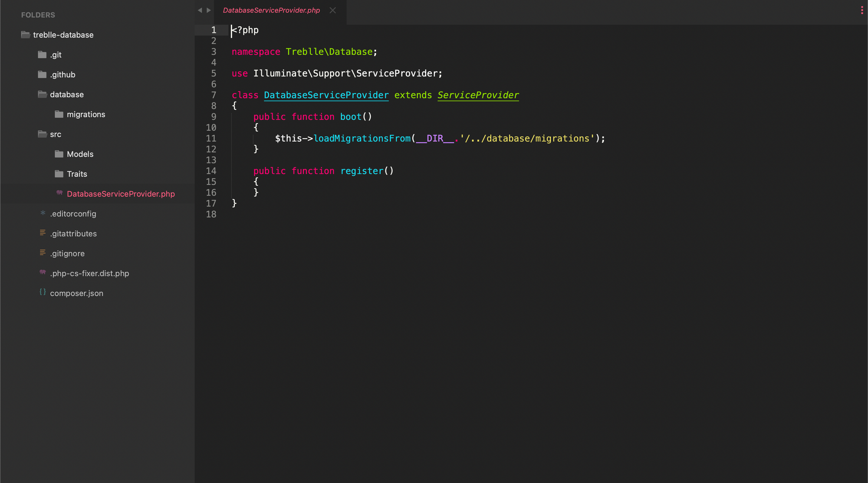Open the three-dot options menu at top right
The height and width of the screenshot is (483, 868).
coord(862,10)
